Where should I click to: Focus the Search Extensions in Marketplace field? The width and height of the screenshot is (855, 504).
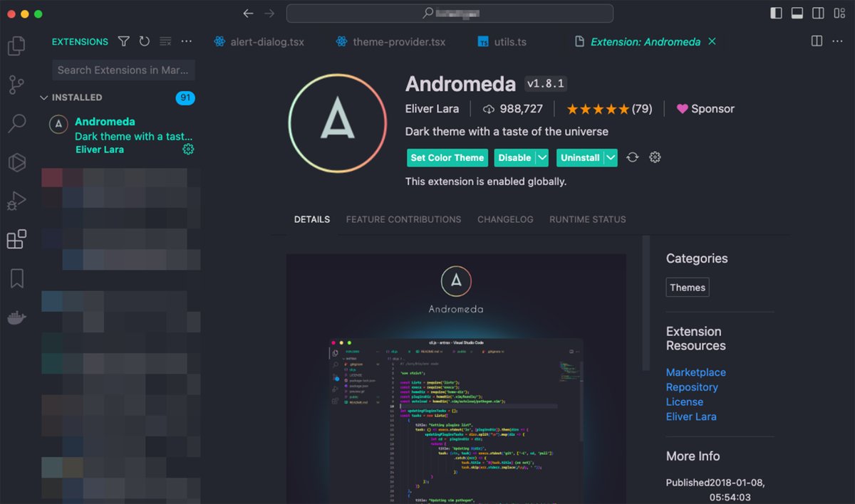tap(123, 70)
